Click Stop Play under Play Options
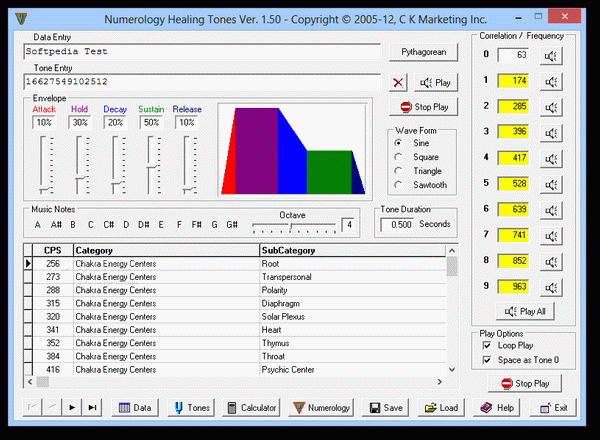600x440 pixels. 525,383
